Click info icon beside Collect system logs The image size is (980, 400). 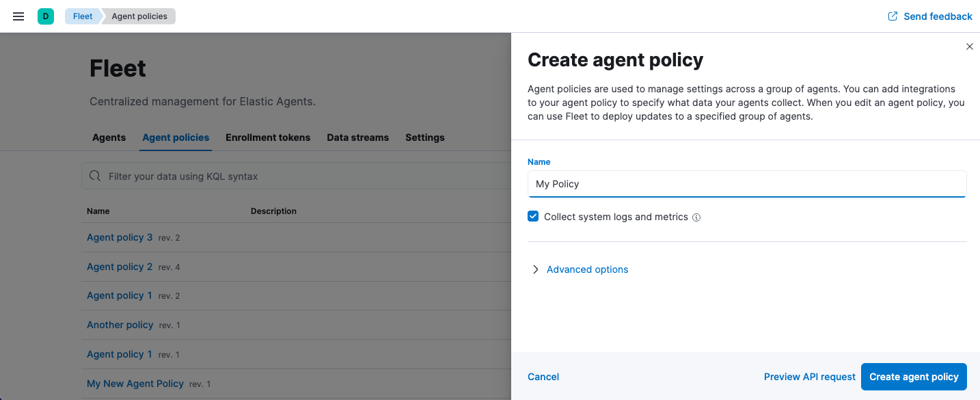point(696,217)
